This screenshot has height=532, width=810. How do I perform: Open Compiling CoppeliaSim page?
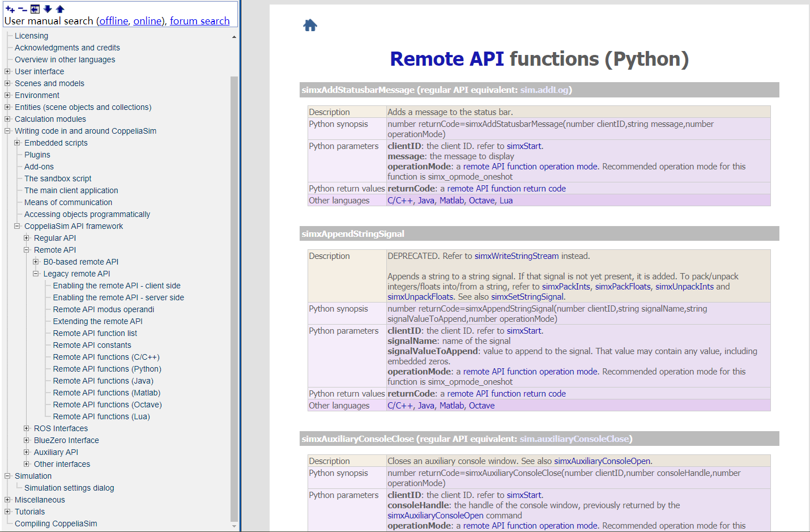point(56,524)
